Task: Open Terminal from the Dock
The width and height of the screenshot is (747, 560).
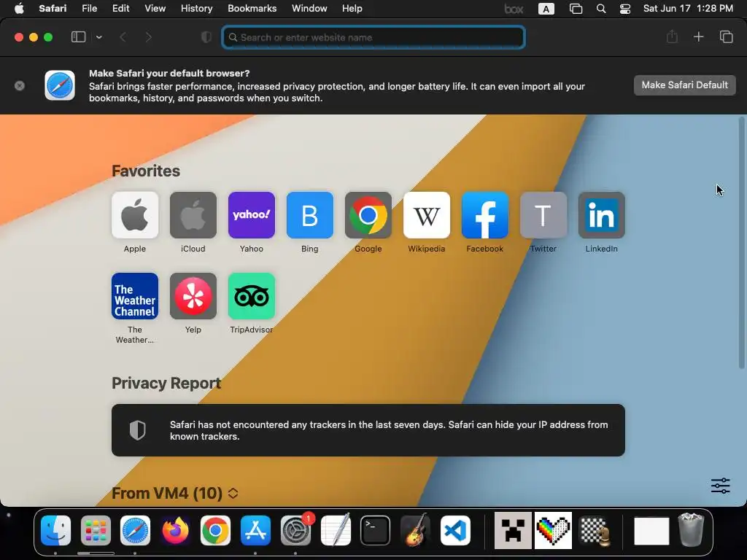Action: [376, 530]
